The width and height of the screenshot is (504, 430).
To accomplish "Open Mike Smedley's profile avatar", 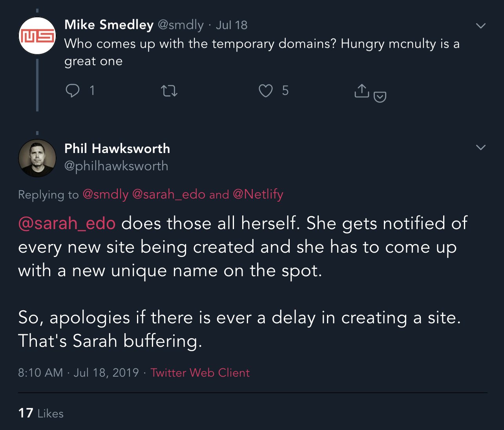I will (37, 35).
